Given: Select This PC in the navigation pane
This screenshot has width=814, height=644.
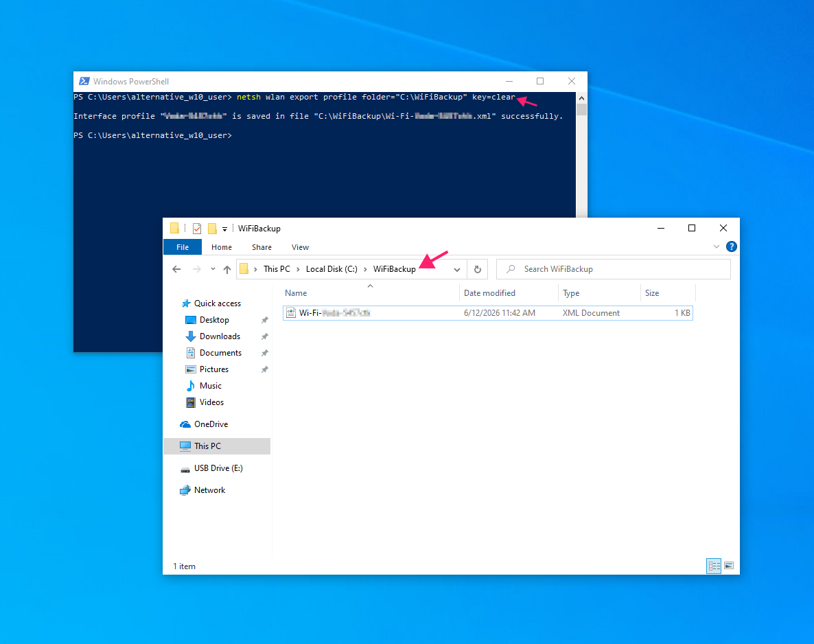Looking at the screenshot, I should pos(217,446).
